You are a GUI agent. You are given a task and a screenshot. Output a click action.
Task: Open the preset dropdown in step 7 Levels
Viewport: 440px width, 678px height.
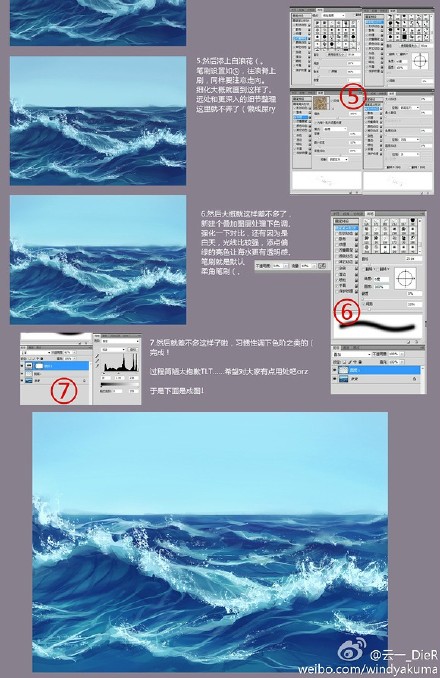click(x=121, y=341)
